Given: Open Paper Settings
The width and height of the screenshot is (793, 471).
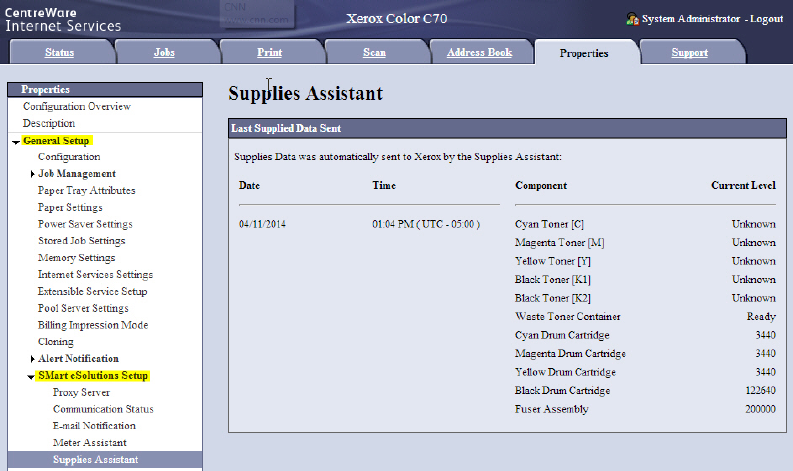Looking at the screenshot, I should (70, 207).
